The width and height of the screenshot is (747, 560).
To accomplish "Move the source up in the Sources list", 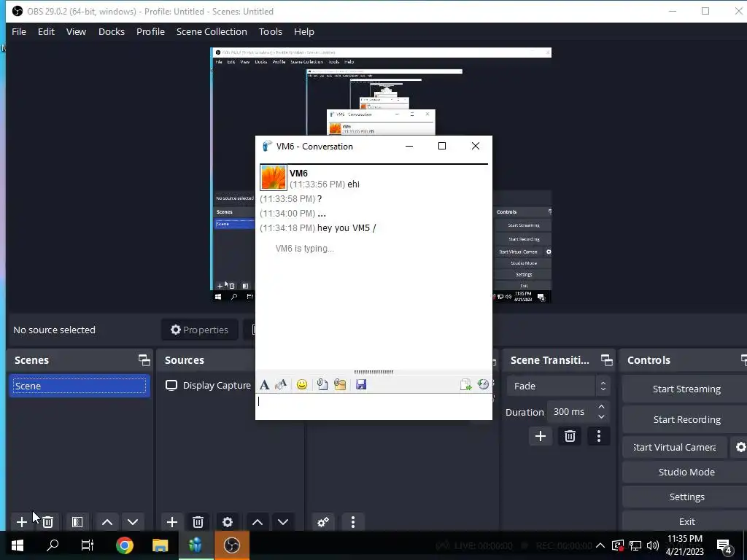I will [258, 522].
